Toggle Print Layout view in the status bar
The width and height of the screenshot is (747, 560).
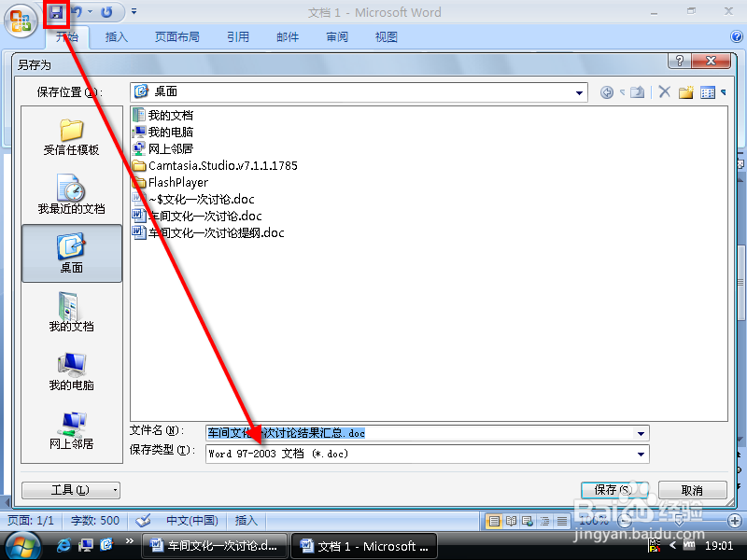click(x=494, y=521)
